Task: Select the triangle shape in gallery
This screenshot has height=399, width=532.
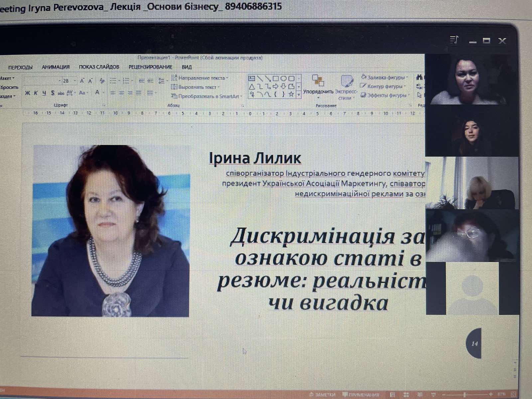Action: coord(252,87)
